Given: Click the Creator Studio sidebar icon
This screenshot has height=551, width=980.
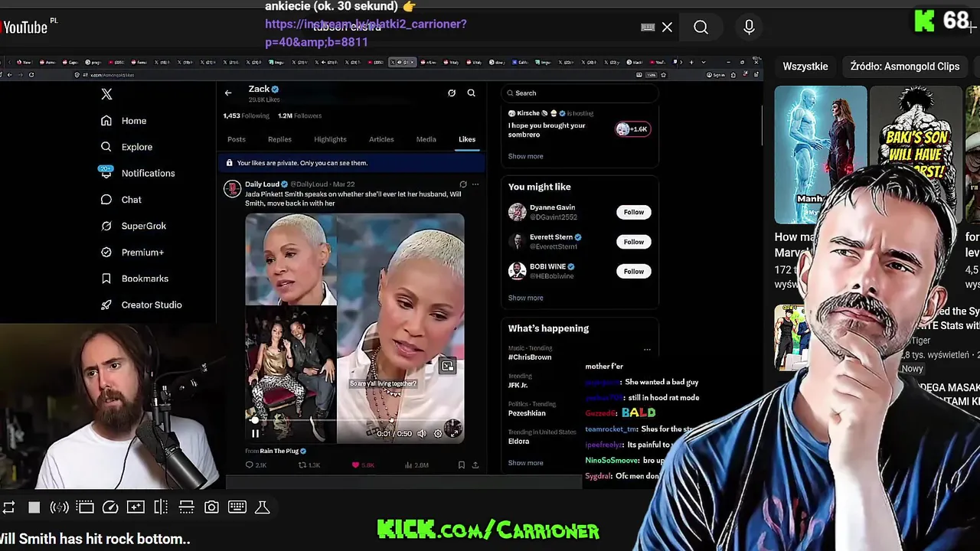Looking at the screenshot, I should click(106, 305).
